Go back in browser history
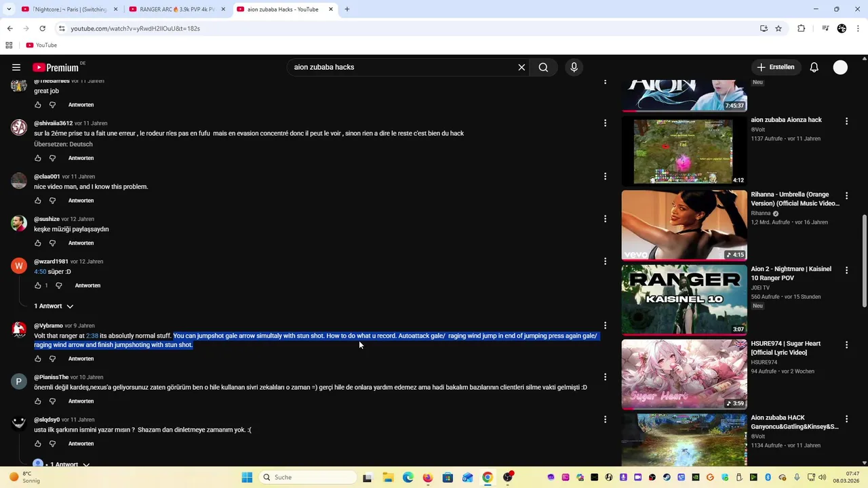The height and width of the screenshot is (488, 868). click(9, 28)
